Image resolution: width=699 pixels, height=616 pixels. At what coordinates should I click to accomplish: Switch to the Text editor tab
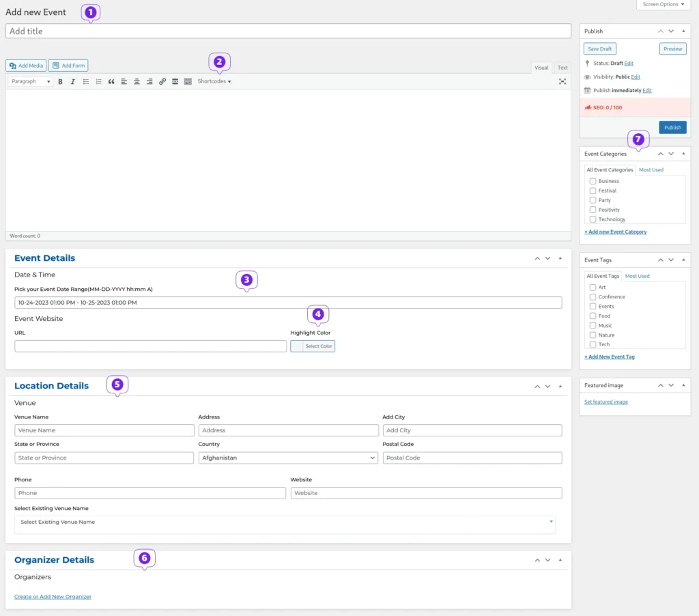click(x=562, y=68)
